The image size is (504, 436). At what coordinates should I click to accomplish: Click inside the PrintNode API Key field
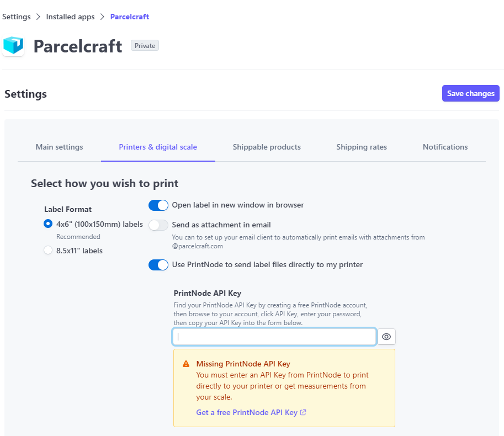[274, 337]
